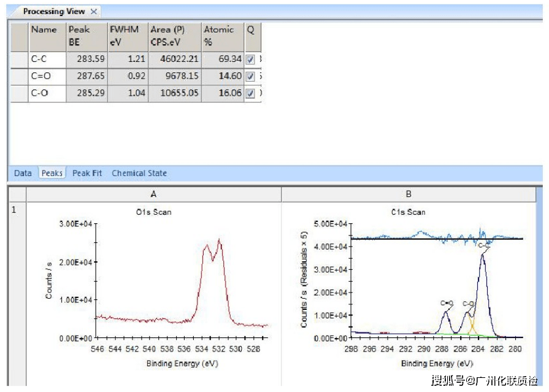Viewport: 549px width, 392px height.
Task: Click the O1s Scan chart title
Action: (x=154, y=212)
